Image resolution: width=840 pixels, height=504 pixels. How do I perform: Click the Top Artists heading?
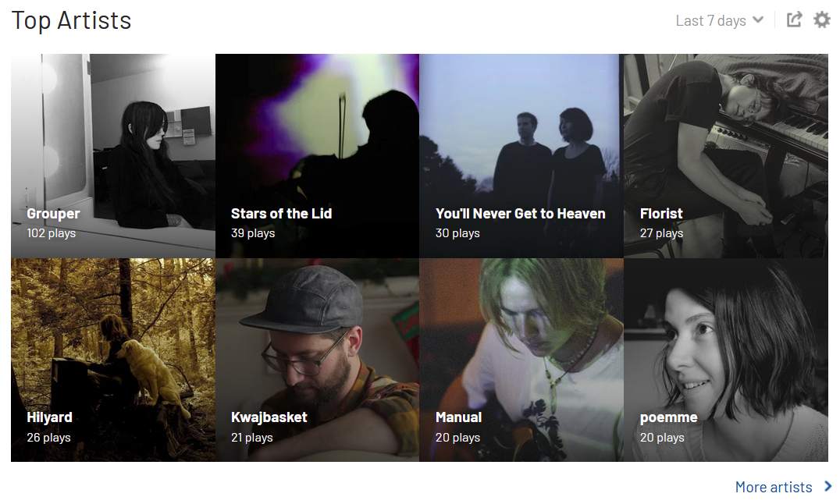tap(71, 21)
